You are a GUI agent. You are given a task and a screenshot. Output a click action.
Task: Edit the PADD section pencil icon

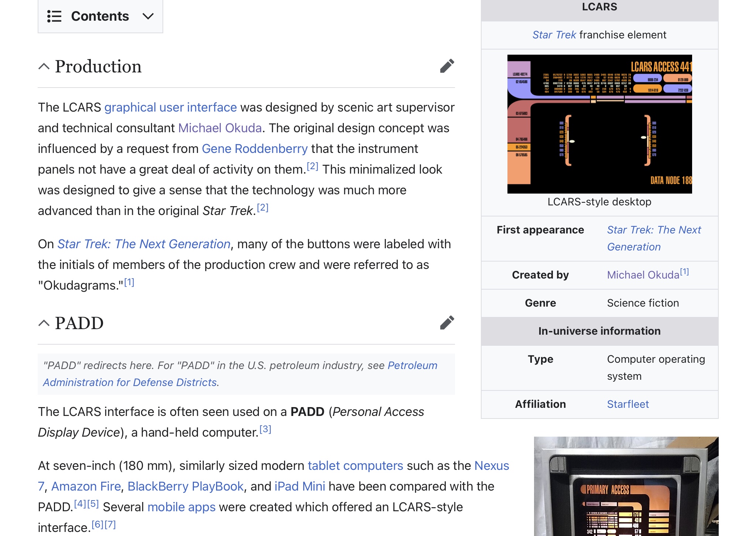coord(447,322)
